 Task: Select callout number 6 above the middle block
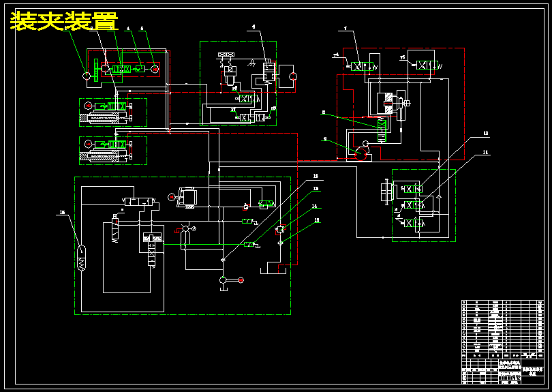point(254,27)
